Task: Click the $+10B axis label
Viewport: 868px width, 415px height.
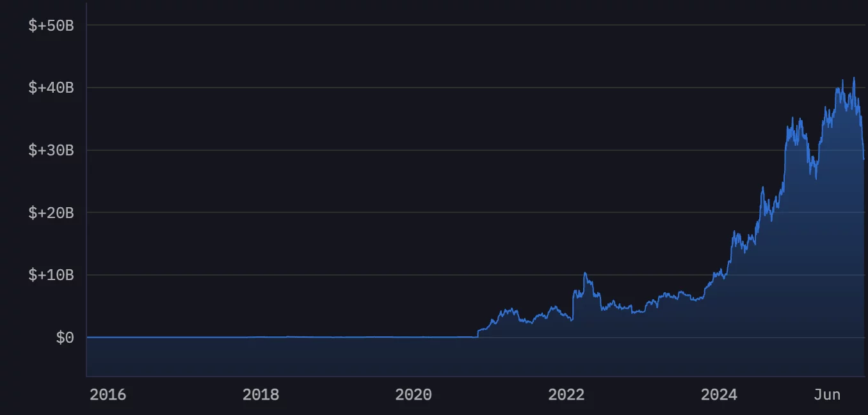Action: (x=50, y=274)
